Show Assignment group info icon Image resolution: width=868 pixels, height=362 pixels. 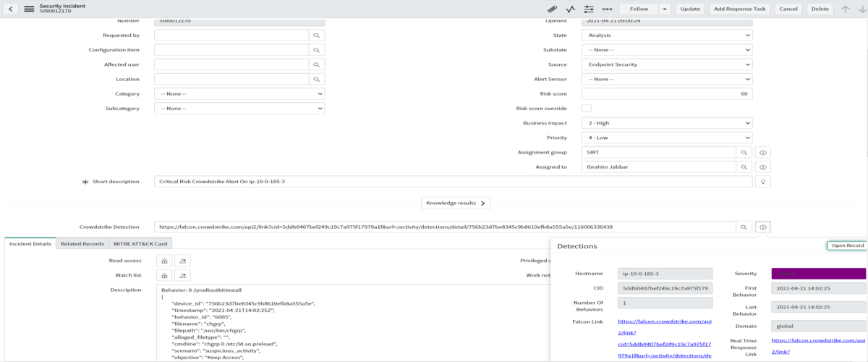(x=762, y=152)
